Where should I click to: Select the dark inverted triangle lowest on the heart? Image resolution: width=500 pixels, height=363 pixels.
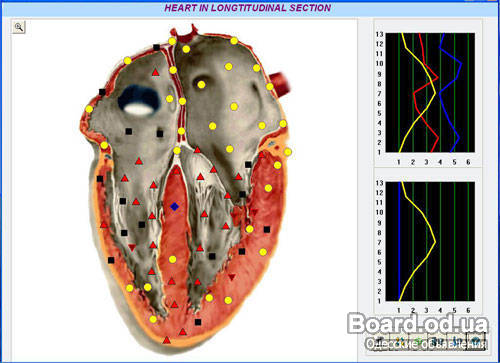[x=232, y=277]
